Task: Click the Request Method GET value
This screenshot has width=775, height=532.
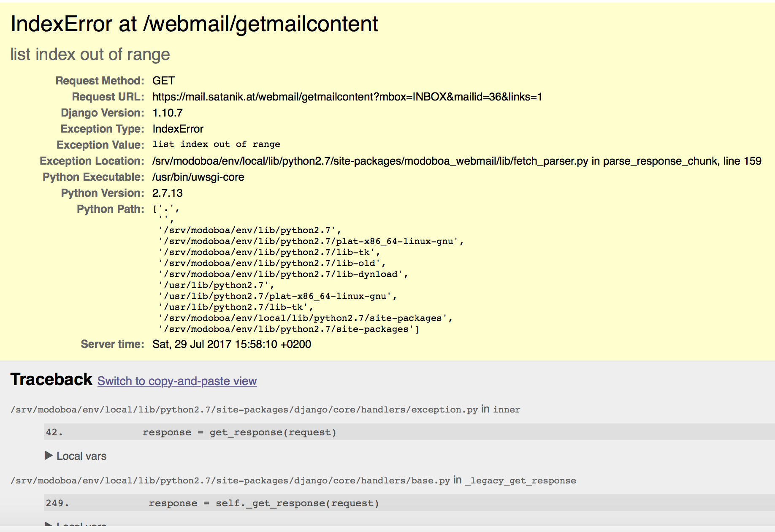Action: tap(163, 80)
